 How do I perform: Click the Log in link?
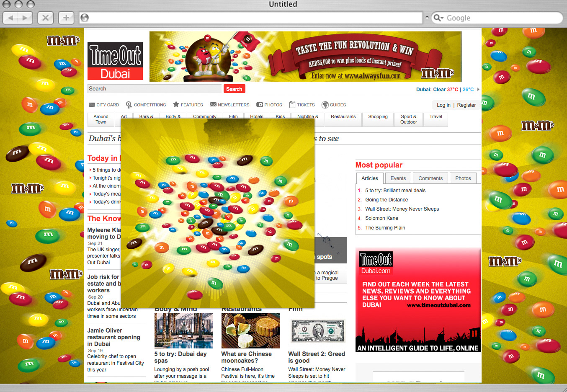(443, 105)
